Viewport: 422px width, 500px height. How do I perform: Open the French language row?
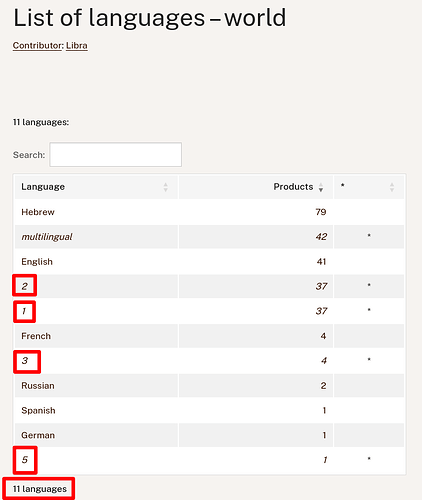pyautogui.click(x=36, y=336)
